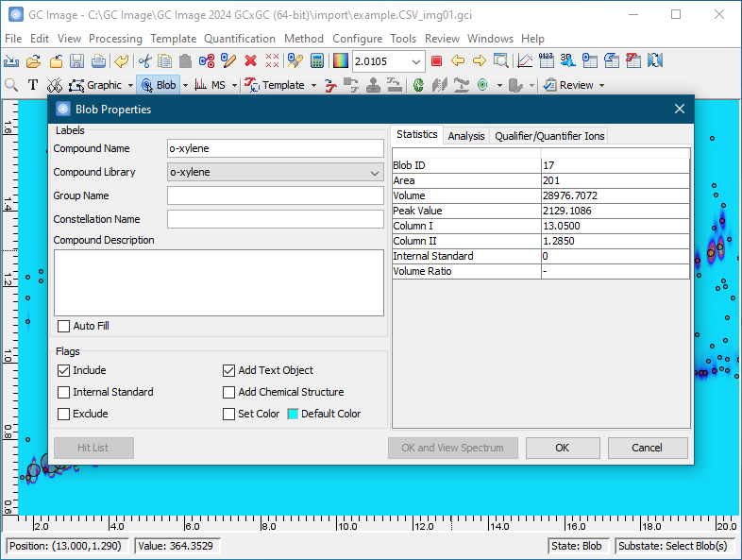Image resolution: width=742 pixels, height=560 pixels.
Task: Enable the Auto Fill checkbox
Action: click(64, 326)
